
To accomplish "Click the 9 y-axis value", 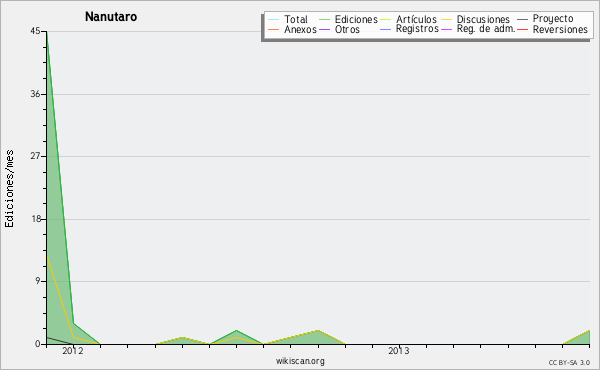I will (x=38, y=281).
